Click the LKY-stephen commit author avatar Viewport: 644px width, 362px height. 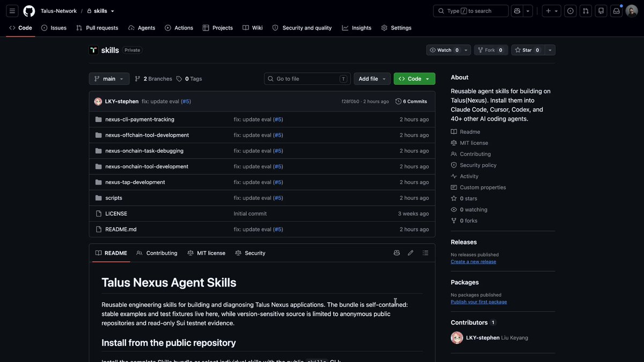click(x=98, y=101)
